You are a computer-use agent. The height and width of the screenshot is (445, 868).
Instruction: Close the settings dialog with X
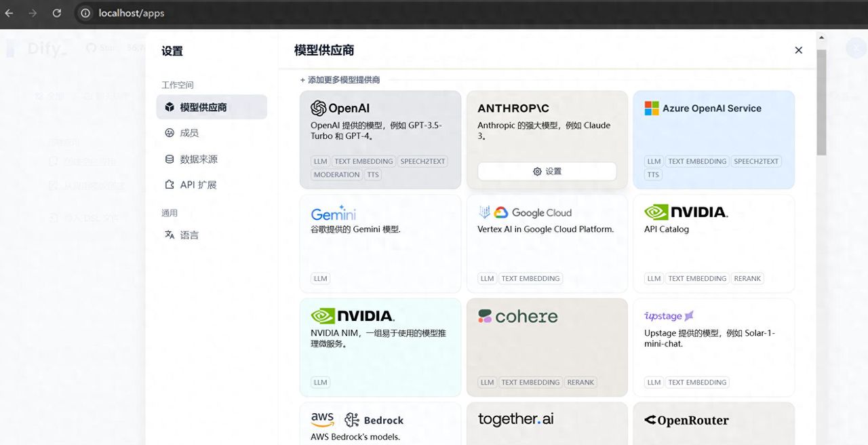point(798,50)
